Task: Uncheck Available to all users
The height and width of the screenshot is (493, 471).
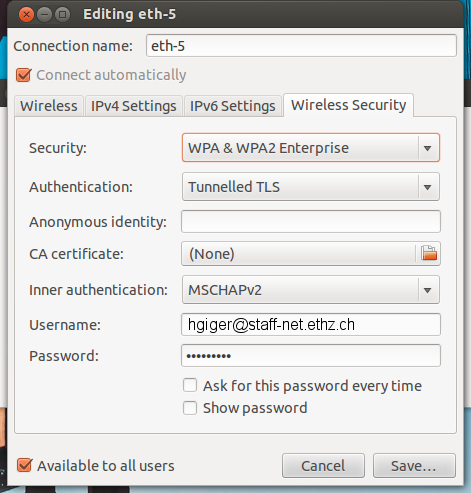Action: (x=24, y=465)
